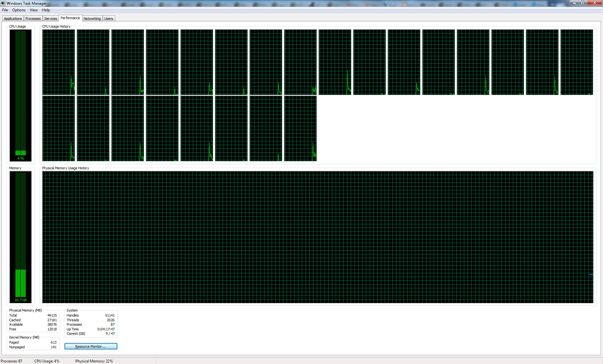Open the File menu
Screen dimensions: 603x364
coord(5,10)
